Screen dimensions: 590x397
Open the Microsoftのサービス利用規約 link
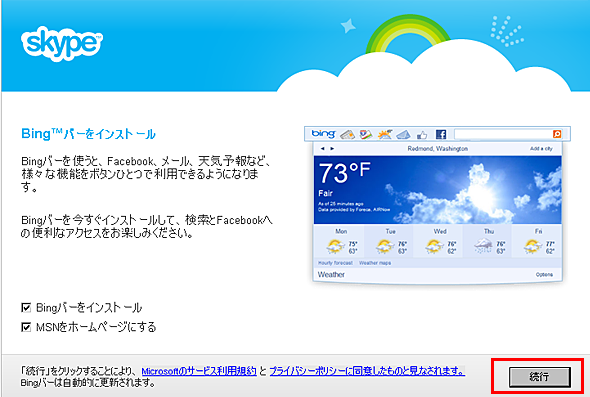(x=199, y=371)
